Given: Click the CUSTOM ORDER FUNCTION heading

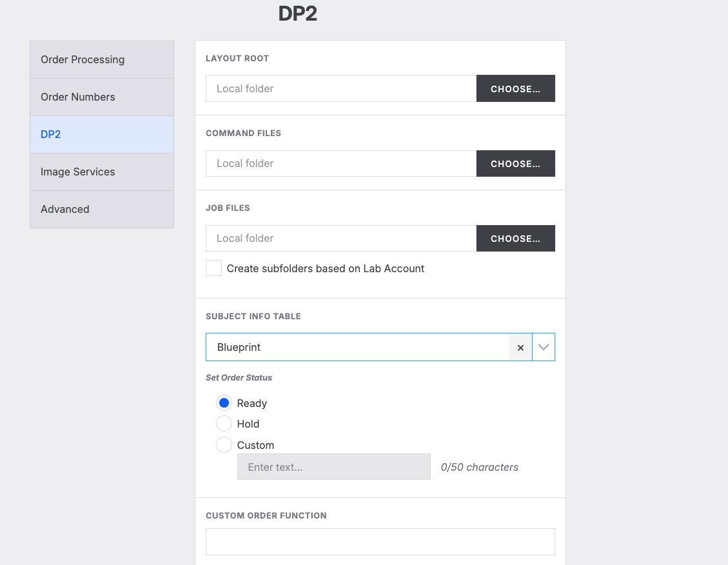Looking at the screenshot, I should point(266,516).
